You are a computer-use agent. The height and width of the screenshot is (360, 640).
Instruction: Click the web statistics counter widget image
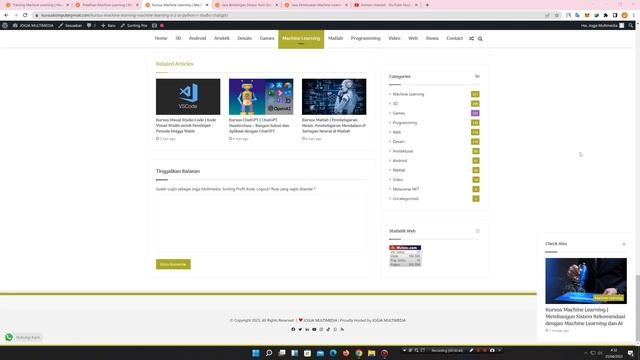point(405,256)
